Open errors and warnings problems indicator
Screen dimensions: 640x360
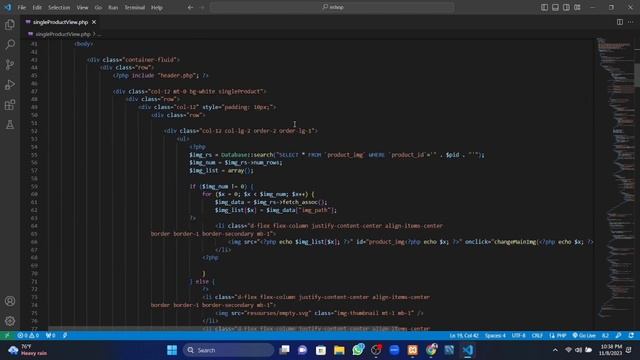pos(28,336)
